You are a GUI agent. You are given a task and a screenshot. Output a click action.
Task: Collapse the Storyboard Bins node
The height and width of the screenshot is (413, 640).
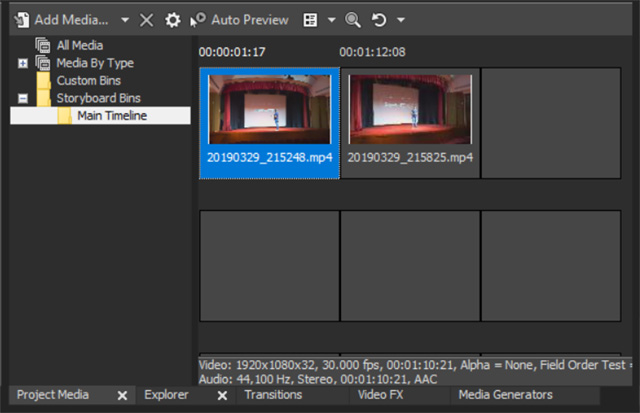(x=23, y=98)
